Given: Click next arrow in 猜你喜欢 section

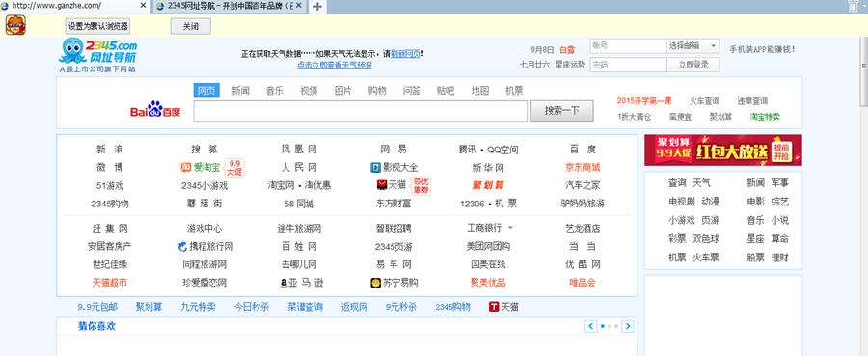Looking at the screenshot, I should 627,327.
